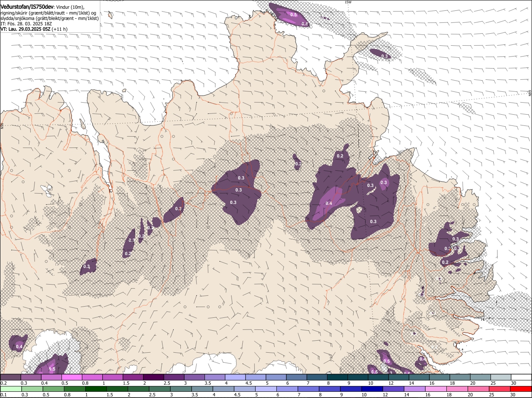This screenshot has width=532, height=398.
Task: Choose the 1.5–2 magenta-purple snow swatch
Action: 133,377
